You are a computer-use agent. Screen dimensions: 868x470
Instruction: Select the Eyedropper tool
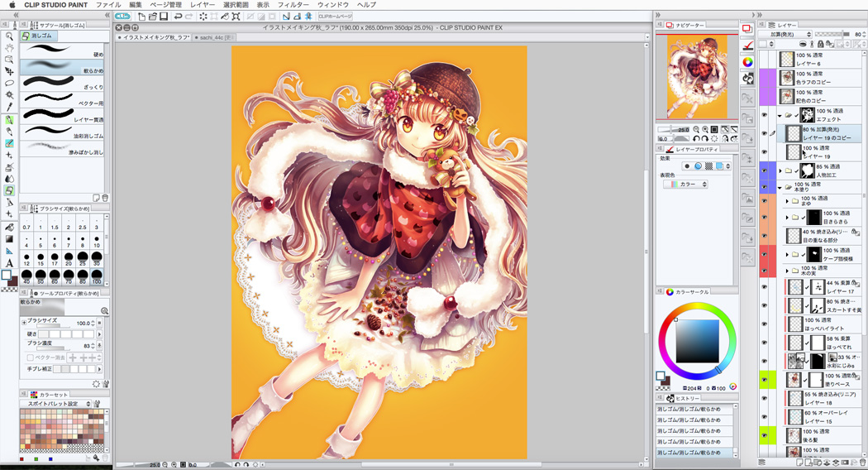pos(9,107)
